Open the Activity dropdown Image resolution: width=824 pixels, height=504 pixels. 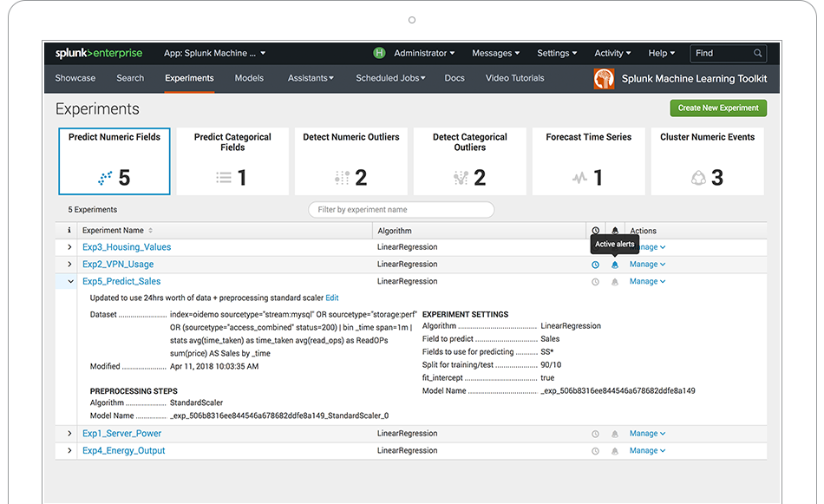612,53
